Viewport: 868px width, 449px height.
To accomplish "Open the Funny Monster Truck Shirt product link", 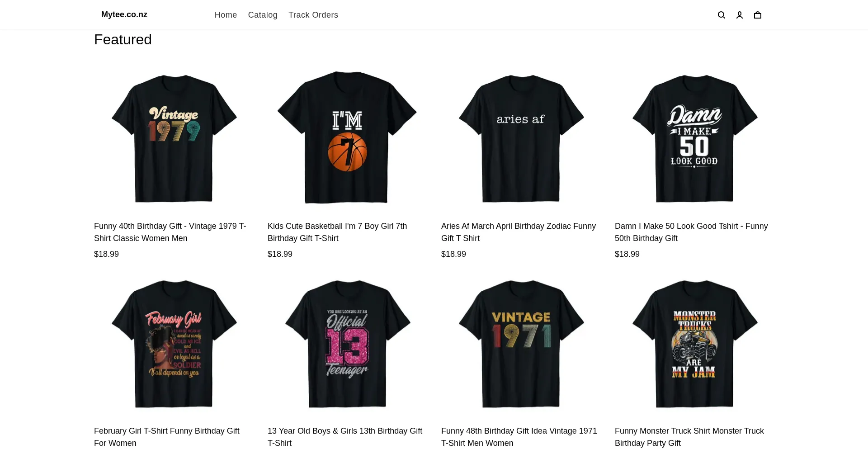I will coord(689,437).
